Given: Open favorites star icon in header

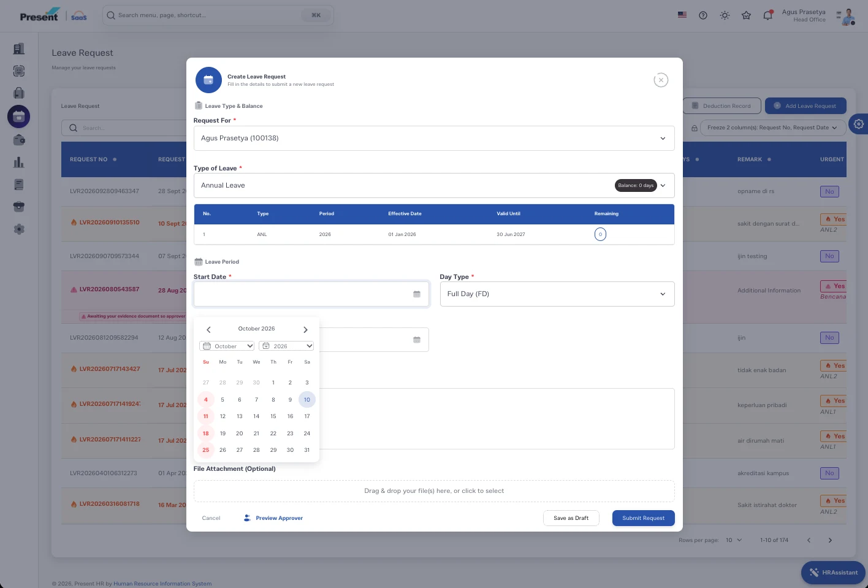Looking at the screenshot, I should (746, 15).
